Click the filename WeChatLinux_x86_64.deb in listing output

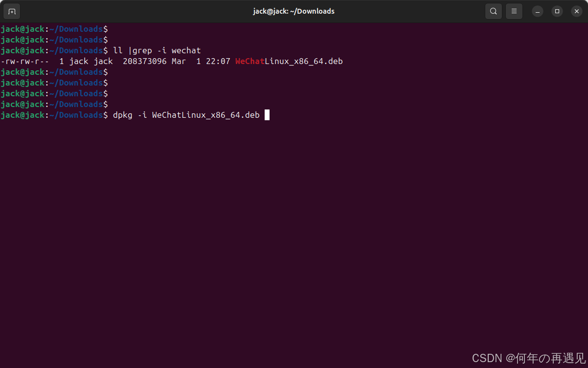coord(289,62)
